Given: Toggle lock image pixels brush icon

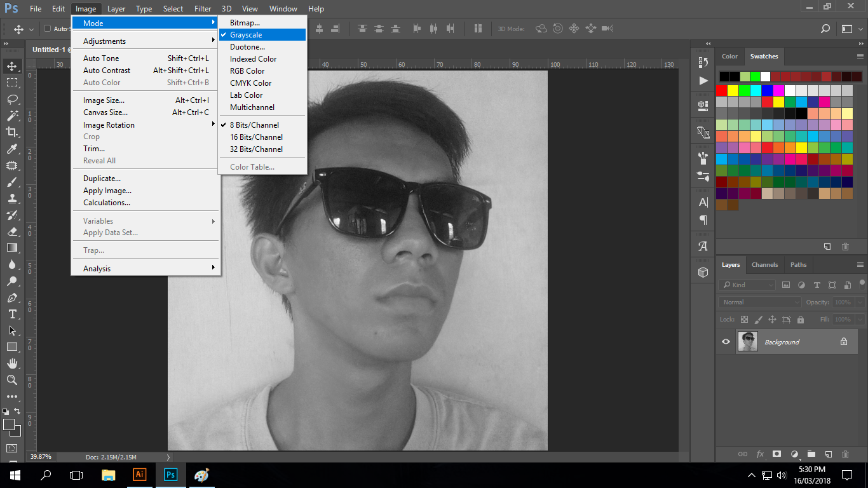Looking at the screenshot, I should tap(758, 320).
